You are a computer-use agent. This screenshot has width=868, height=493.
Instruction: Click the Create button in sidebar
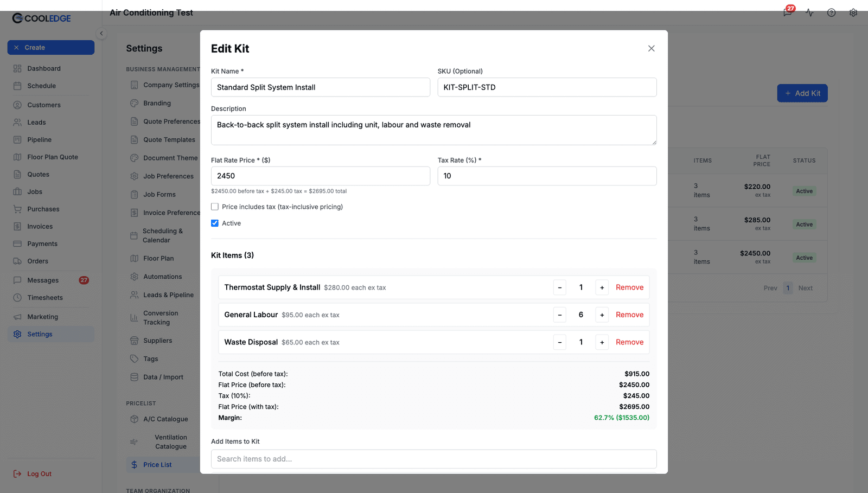(51, 48)
